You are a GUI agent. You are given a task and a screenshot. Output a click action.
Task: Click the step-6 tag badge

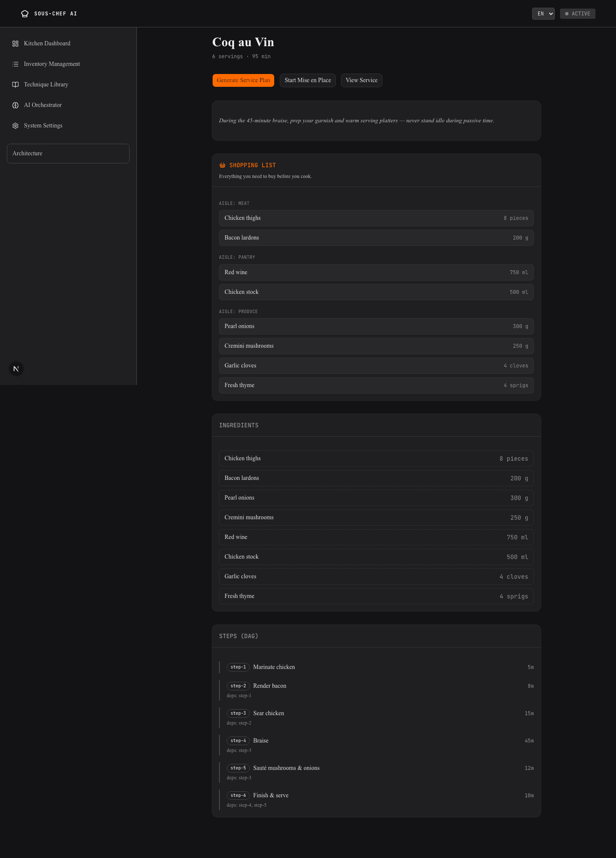click(x=238, y=796)
